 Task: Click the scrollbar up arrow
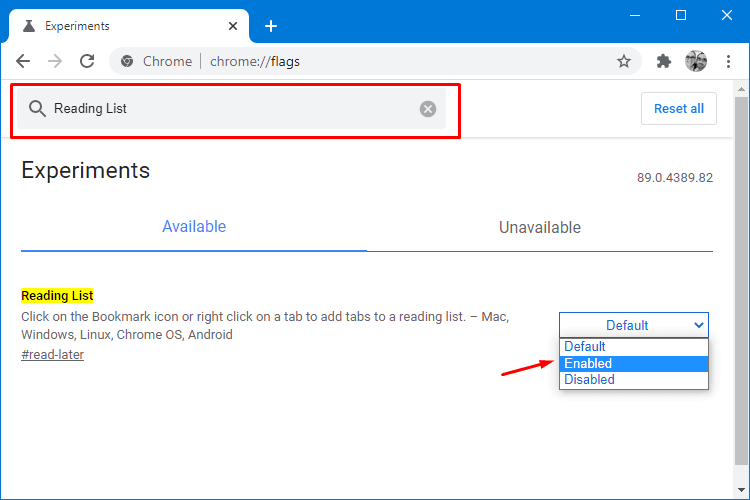tap(741, 89)
